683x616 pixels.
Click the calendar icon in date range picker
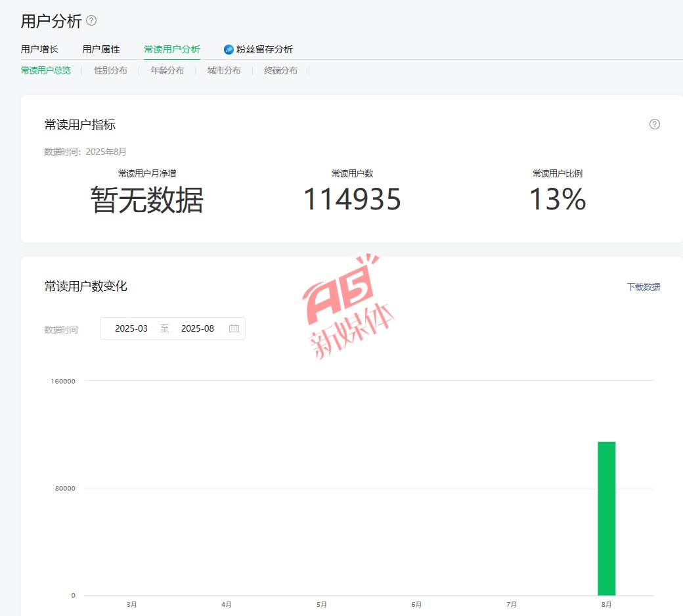[234, 328]
